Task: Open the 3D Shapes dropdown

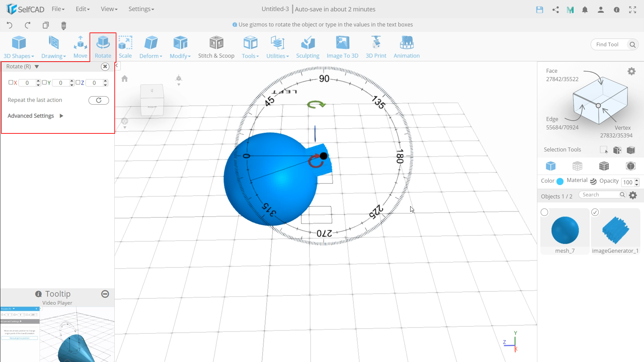Action: pyautogui.click(x=19, y=47)
